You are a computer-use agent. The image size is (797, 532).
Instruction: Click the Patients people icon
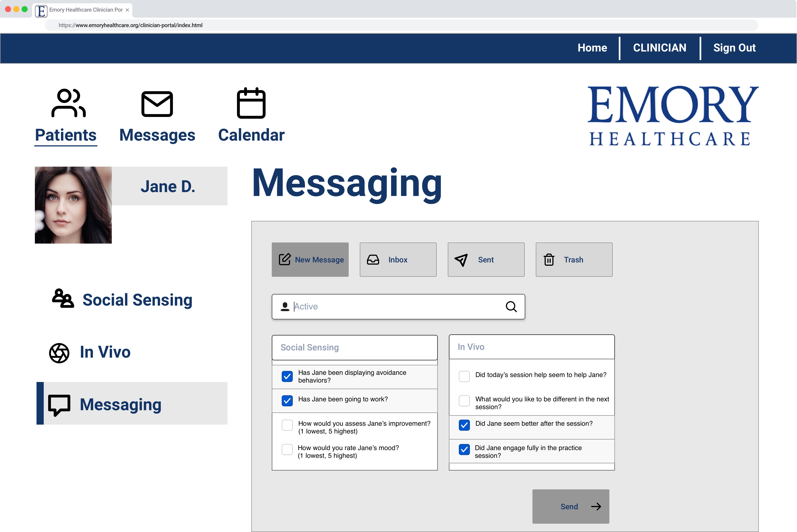click(x=68, y=103)
